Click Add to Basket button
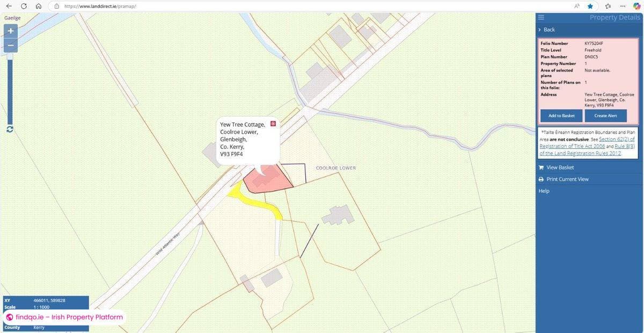 561,115
